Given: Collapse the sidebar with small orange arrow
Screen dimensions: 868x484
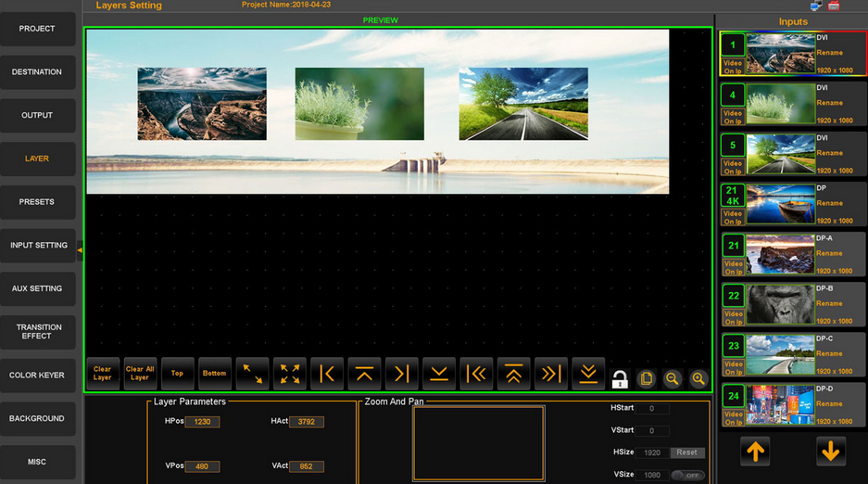Looking at the screenshot, I should tap(80, 250).
